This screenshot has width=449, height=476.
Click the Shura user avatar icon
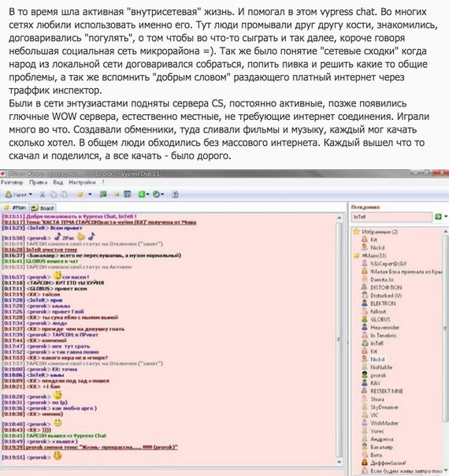point(365,399)
